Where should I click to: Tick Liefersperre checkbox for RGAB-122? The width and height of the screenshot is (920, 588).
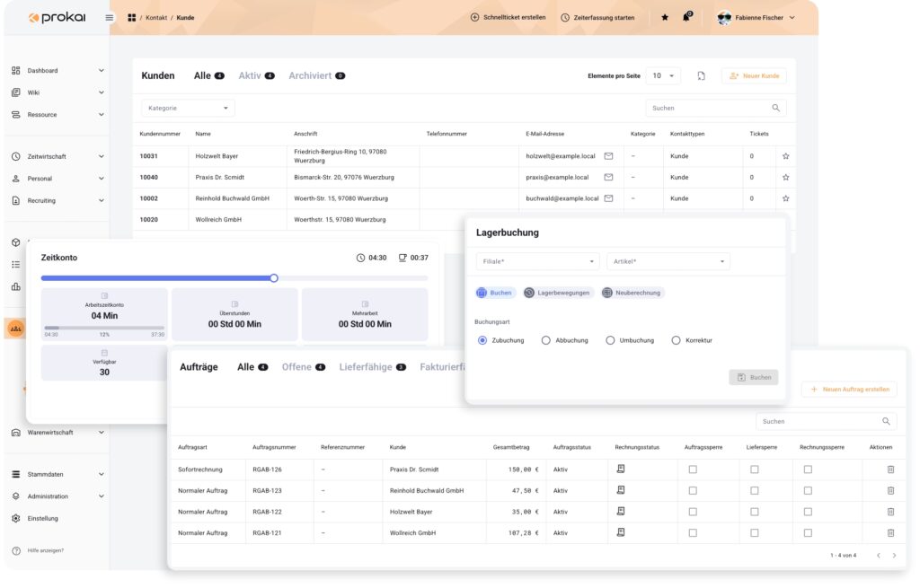755,512
